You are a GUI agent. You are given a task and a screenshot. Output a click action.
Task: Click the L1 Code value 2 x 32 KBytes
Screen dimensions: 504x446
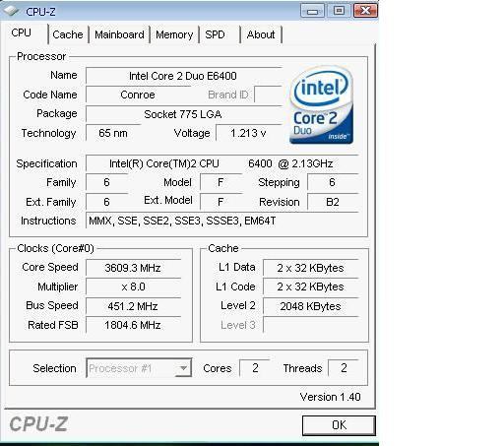pyautogui.click(x=311, y=287)
